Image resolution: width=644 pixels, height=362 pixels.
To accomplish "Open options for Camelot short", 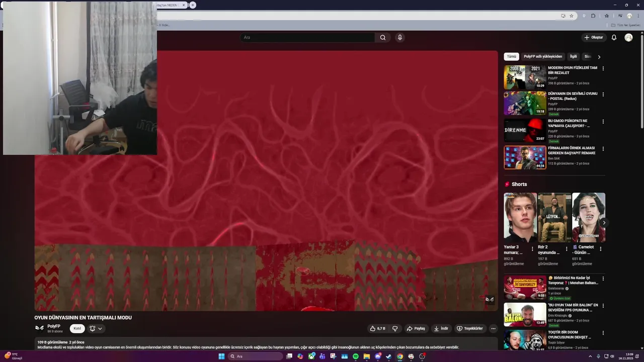I will (600, 248).
